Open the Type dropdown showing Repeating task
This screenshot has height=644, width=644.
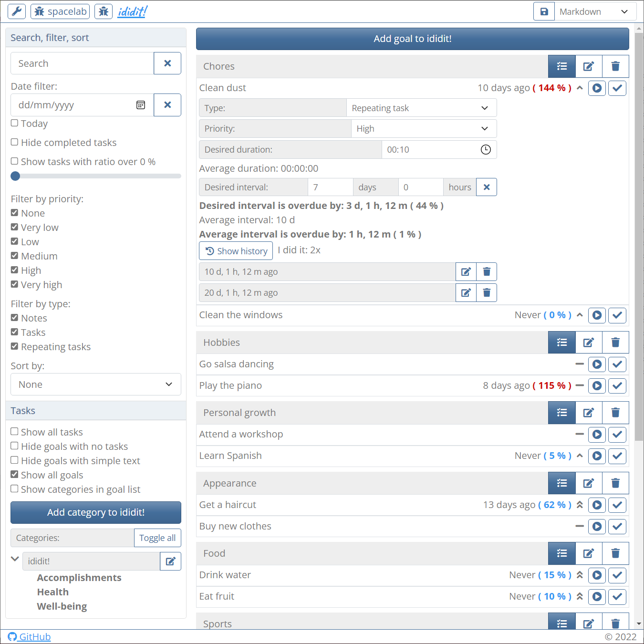pyautogui.click(x=422, y=108)
